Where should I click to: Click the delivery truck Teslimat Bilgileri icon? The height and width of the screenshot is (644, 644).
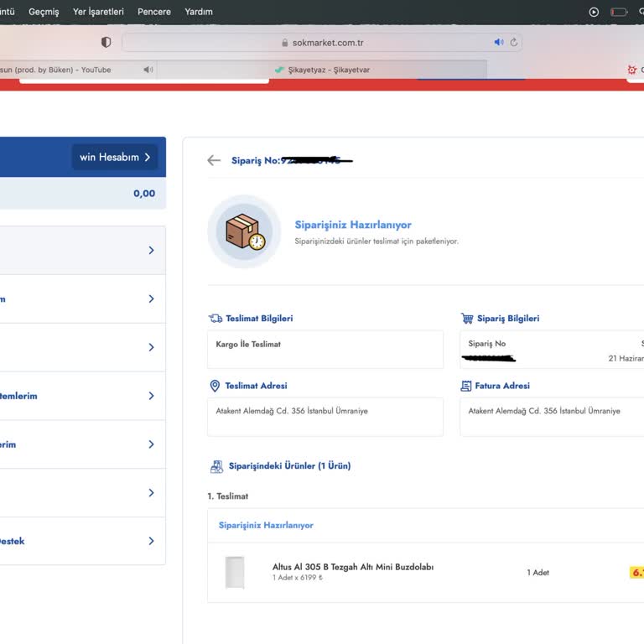click(216, 319)
